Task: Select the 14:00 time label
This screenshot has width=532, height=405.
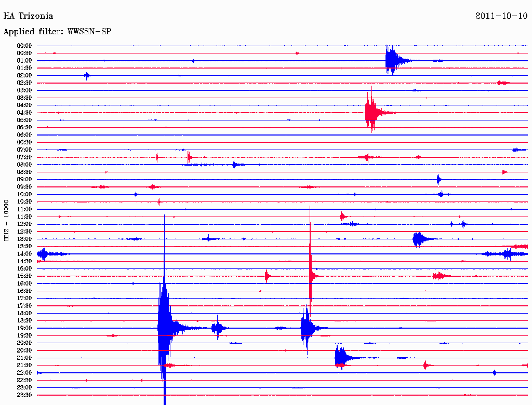Action: click(x=24, y=254)
